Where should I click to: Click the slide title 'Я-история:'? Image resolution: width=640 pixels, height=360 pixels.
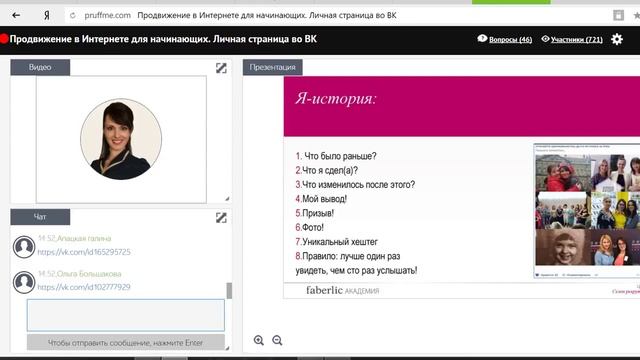tap(336, 99)
